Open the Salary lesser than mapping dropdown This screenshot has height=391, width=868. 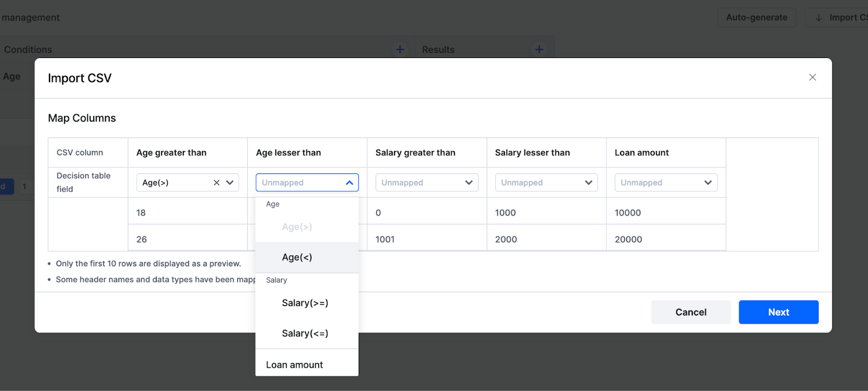[546, 183]
